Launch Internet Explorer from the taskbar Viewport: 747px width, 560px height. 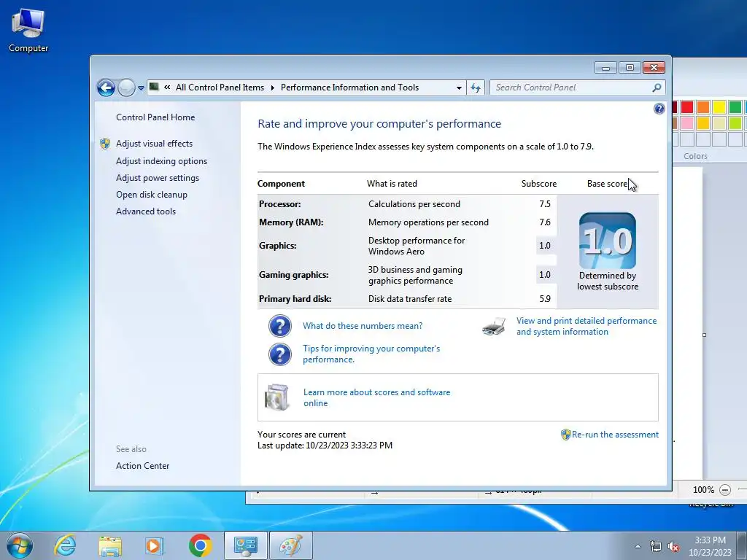pos(64,545)
